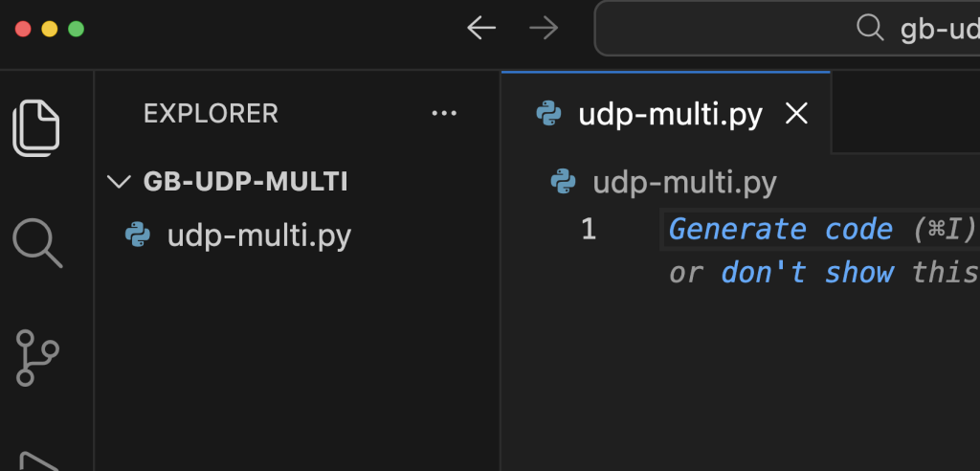Close the udp-multi.py tab

795,115
